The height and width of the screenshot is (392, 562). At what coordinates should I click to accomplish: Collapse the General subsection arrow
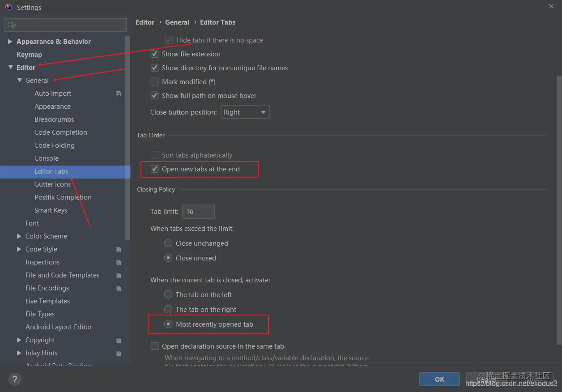coord(19,81)
